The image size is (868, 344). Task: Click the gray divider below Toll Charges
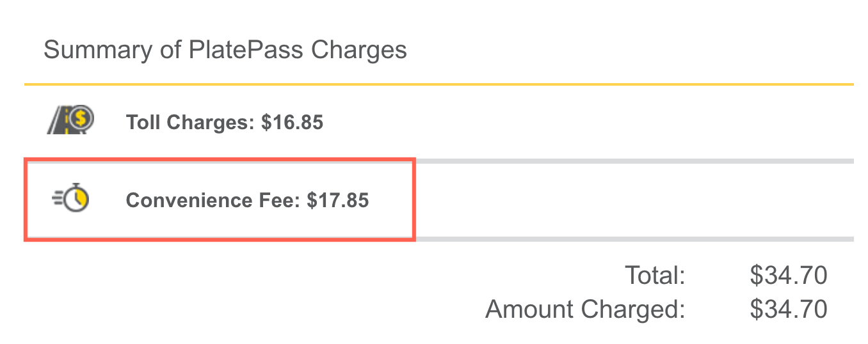[634, 160]
